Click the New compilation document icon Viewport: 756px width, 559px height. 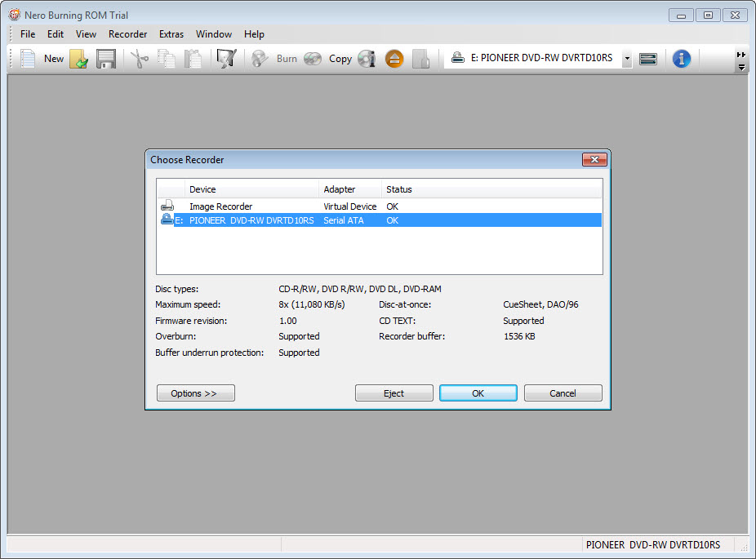pyautogui.click(x=28, y=59)
